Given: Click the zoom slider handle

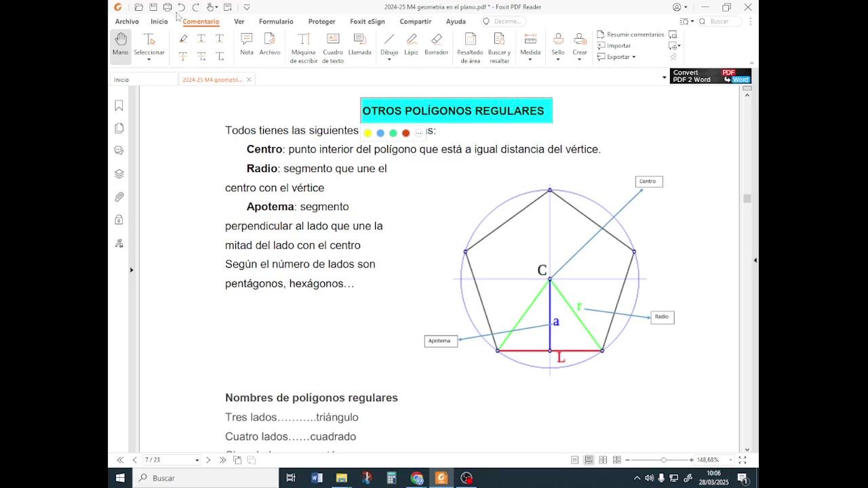Looking at the screenshot, I should click(x=663, y=460).
